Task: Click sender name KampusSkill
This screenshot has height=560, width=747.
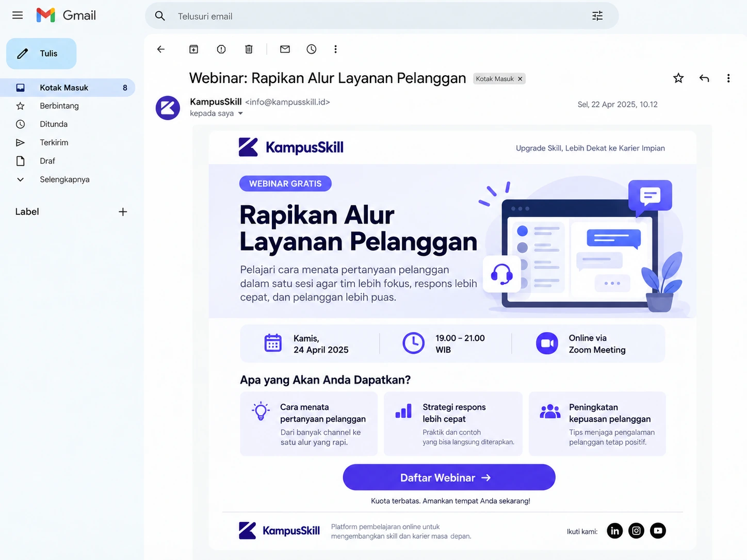Action: click(216, 102)
